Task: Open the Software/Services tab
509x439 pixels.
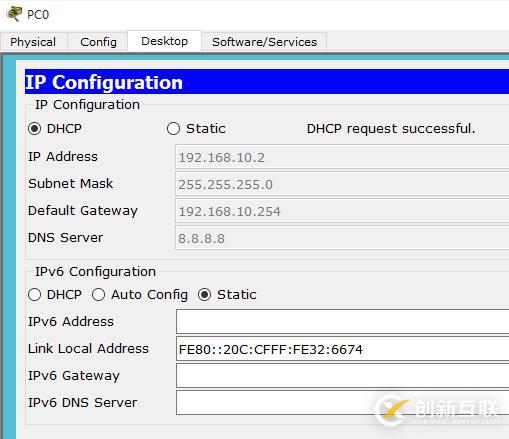Action: pyautogui.click(x=264, y=42)
